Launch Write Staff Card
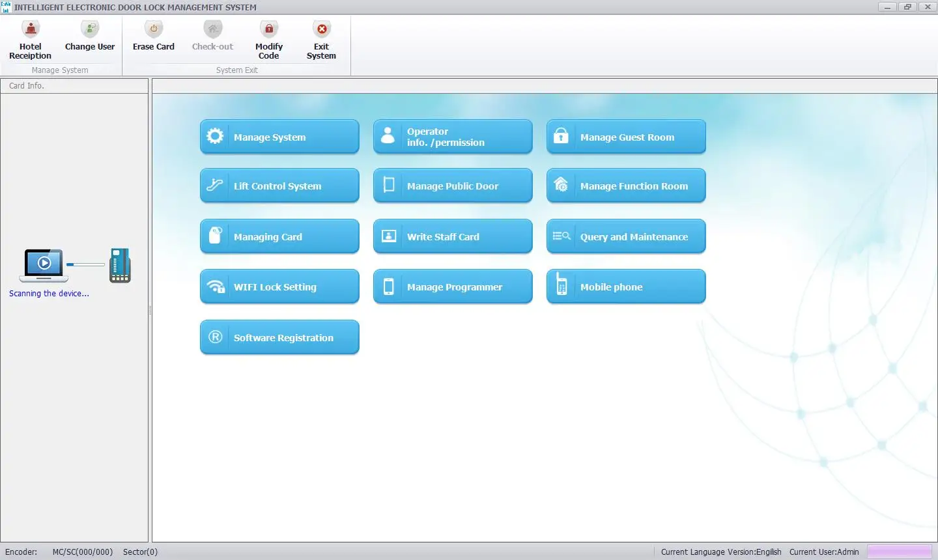 (x=453, y=236)
